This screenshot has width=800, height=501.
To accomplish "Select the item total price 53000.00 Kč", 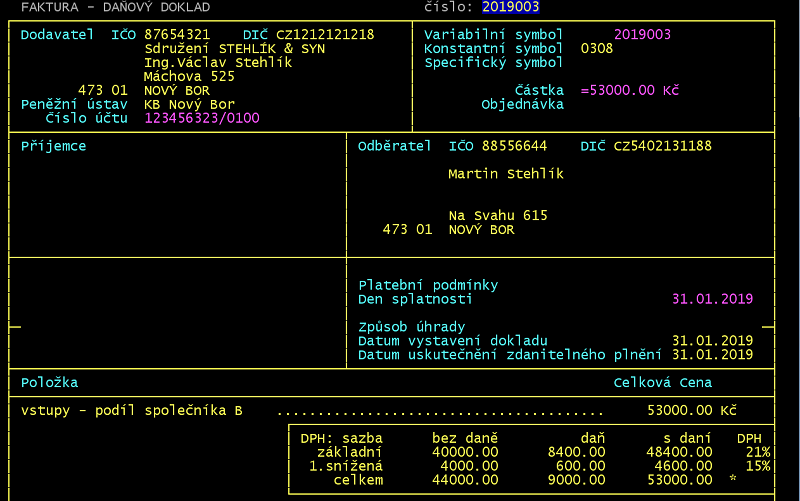I will click(x=692, y=410).
